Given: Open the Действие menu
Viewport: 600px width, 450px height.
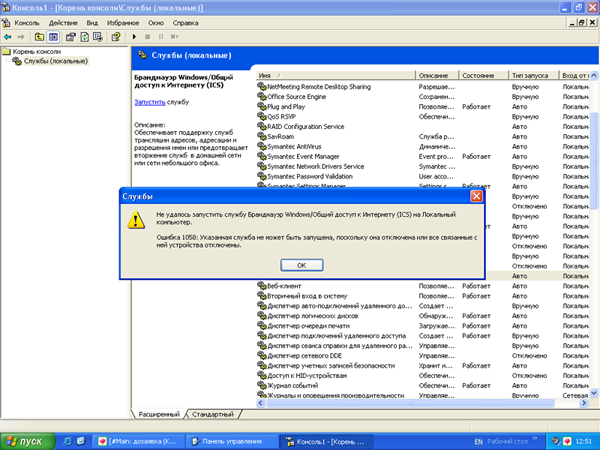Looking at the screenshot, I should (x=63, y=23).
